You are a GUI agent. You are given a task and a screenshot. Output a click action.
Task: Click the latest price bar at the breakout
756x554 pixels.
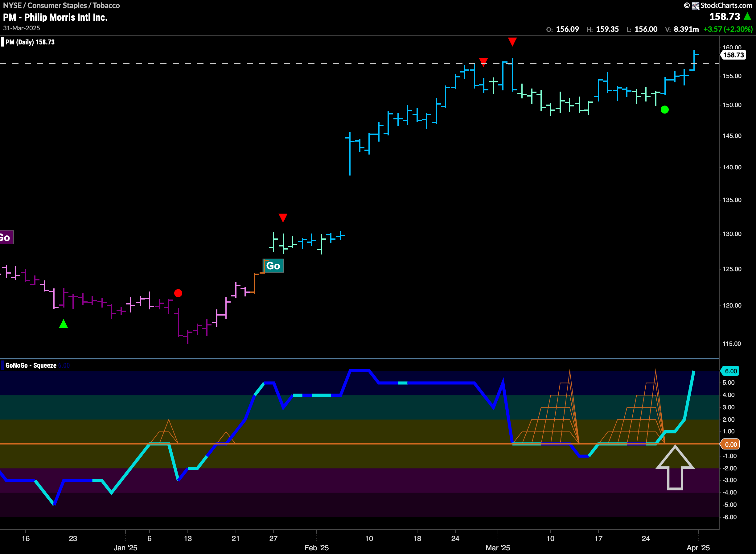(x=694, y=60)
